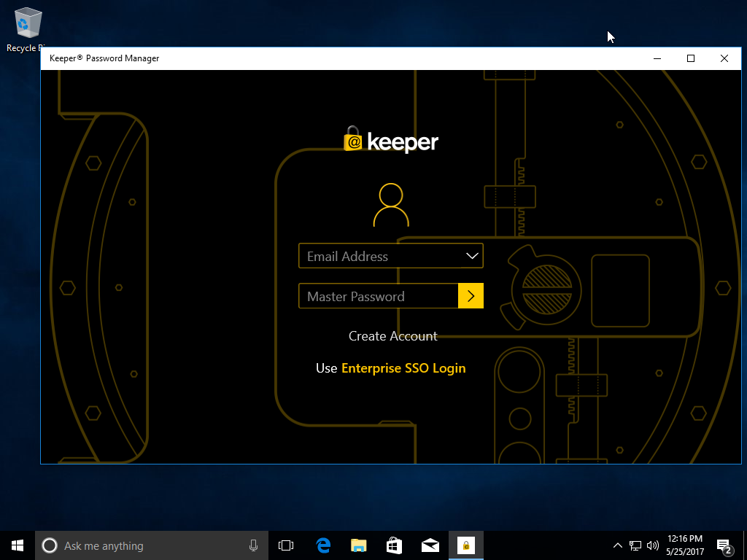Open Task View from the taskbar
Image resolution: width=747 pixels, height=560 pixels.
[286, 545]
